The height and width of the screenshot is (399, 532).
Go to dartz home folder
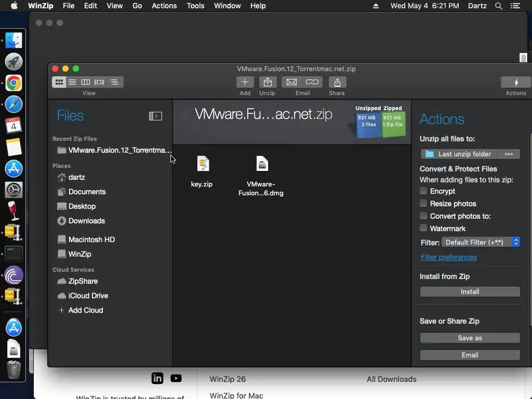(x=71, y=178)
